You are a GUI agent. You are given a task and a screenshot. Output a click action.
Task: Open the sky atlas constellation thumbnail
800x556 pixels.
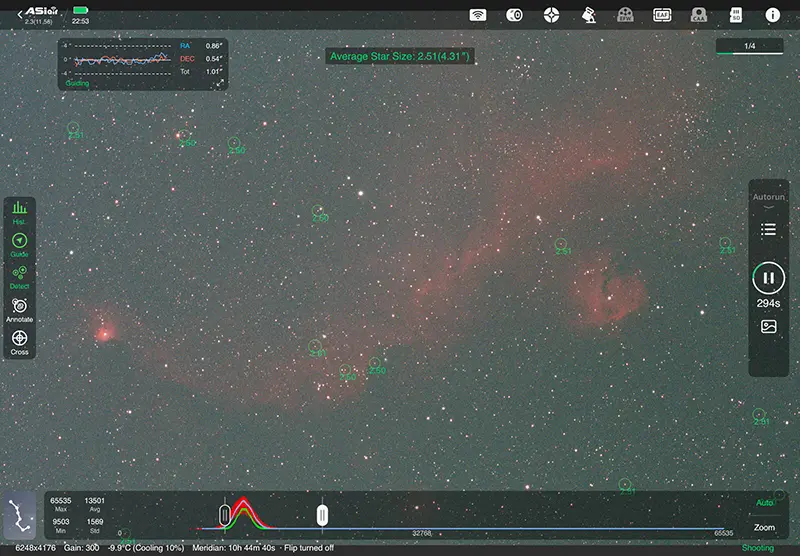click(x=20, y=516)
